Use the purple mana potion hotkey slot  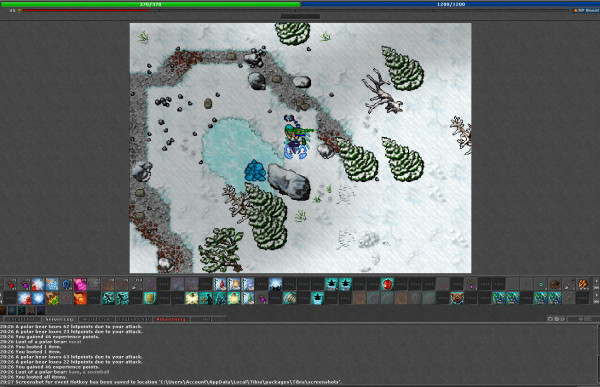[25, 284]
